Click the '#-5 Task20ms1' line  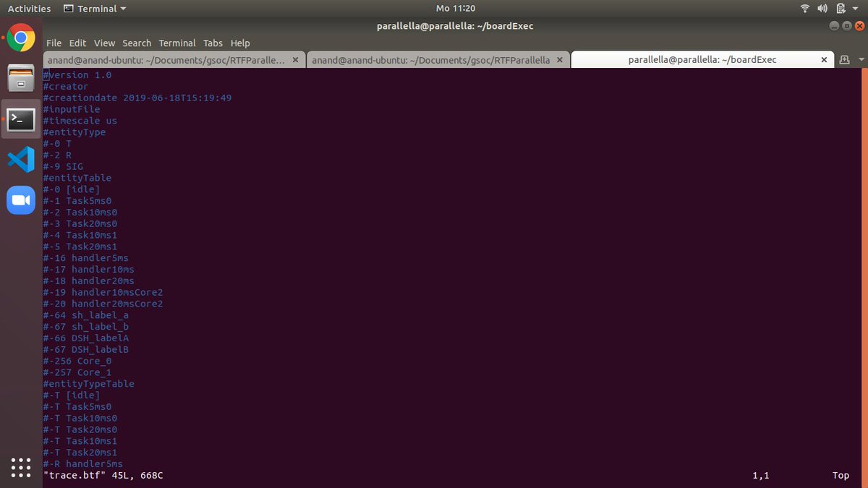click(80, 247)
